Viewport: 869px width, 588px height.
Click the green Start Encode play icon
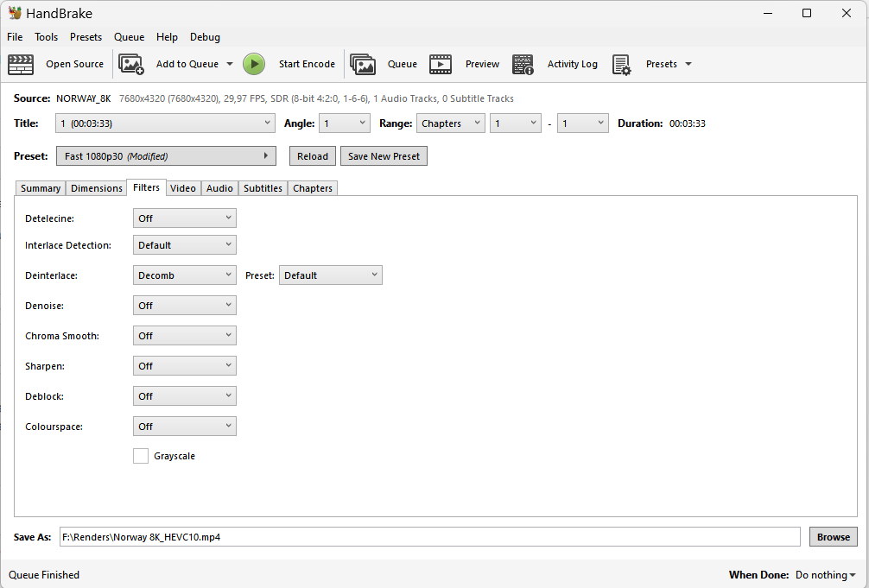point(254,64)
